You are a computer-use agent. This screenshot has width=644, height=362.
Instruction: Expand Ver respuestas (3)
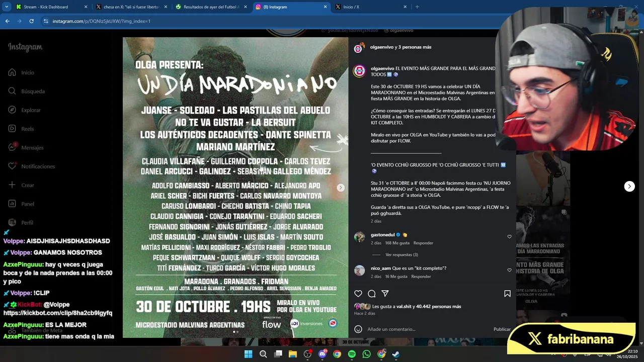[401, 255]
